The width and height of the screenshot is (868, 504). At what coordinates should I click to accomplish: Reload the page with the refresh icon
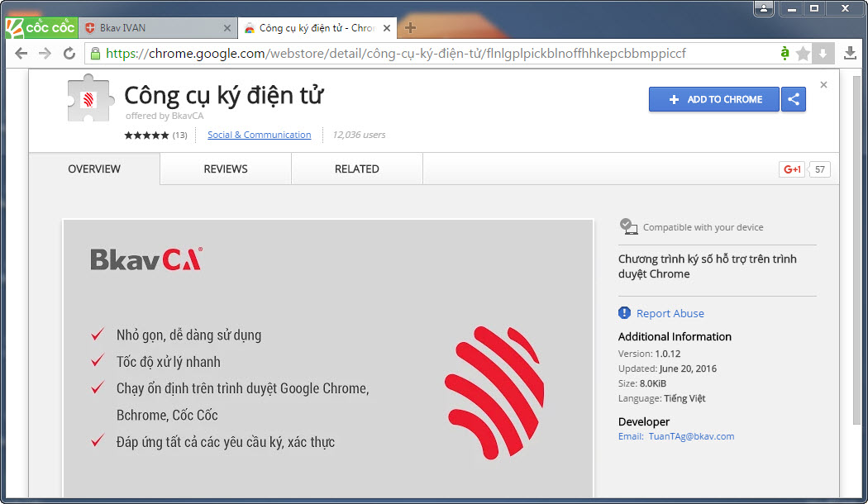coord(69,54)
